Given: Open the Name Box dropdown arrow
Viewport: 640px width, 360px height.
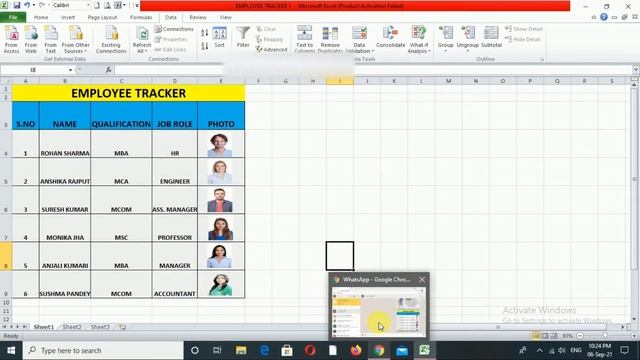Looking at the screenshot, I should 70,70.
